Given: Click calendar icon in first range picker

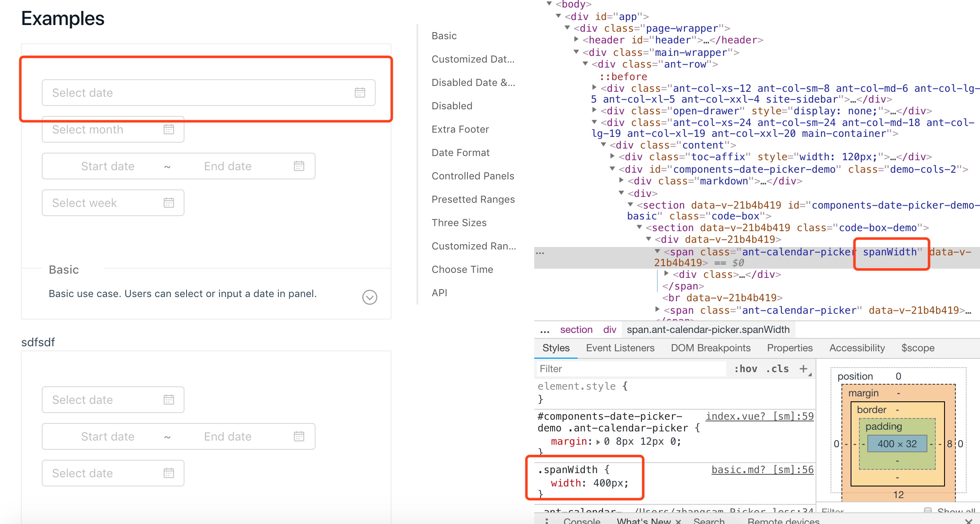Looking at the screenshot, I should [299, 166].
